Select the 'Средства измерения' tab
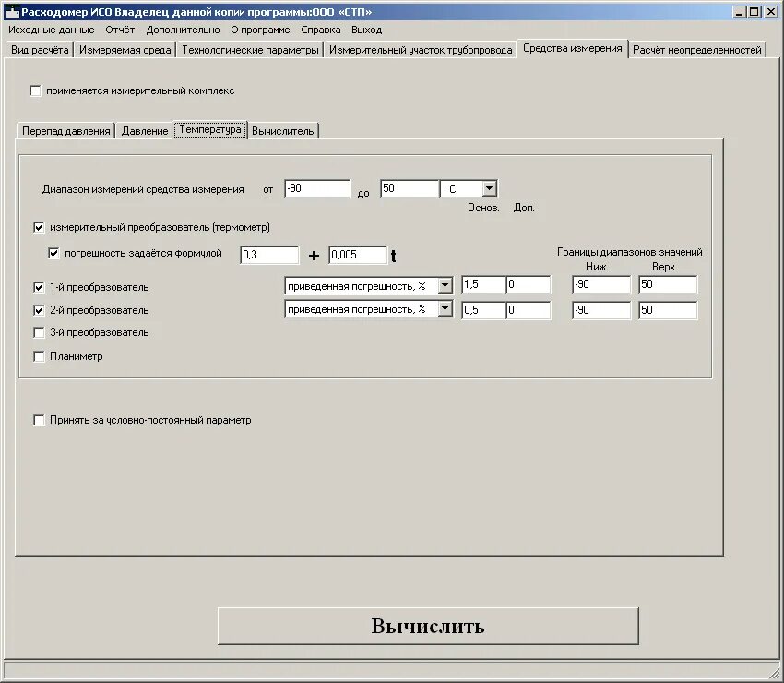 [x=573, y=48]
